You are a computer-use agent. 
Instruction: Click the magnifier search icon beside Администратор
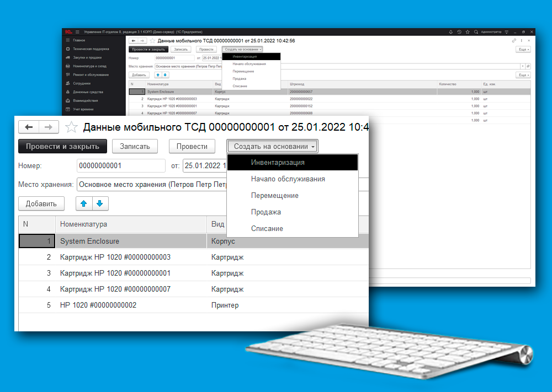477,32
